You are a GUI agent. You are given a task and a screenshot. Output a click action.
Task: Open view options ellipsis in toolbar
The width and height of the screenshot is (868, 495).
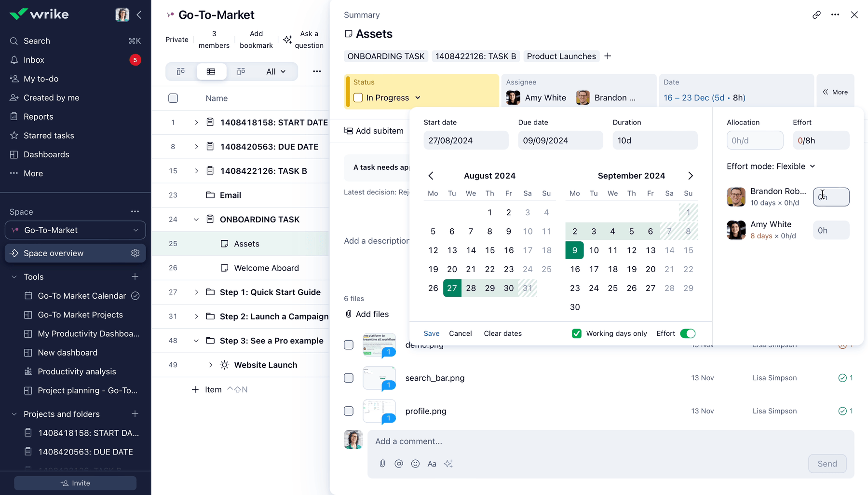[317, 71]
